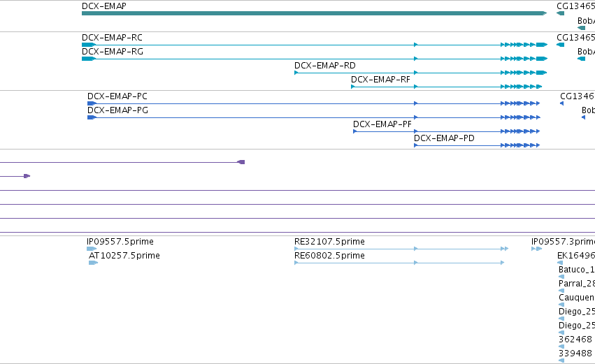Select the RE60802.5prime EST label
595x364 pixels.
tap(329, 256)
